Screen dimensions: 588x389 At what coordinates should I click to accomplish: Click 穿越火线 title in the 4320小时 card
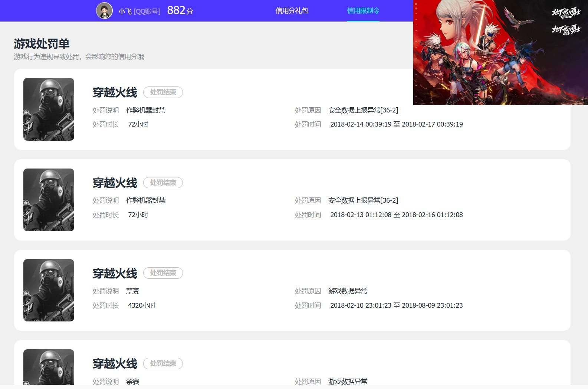click(115, 273)
